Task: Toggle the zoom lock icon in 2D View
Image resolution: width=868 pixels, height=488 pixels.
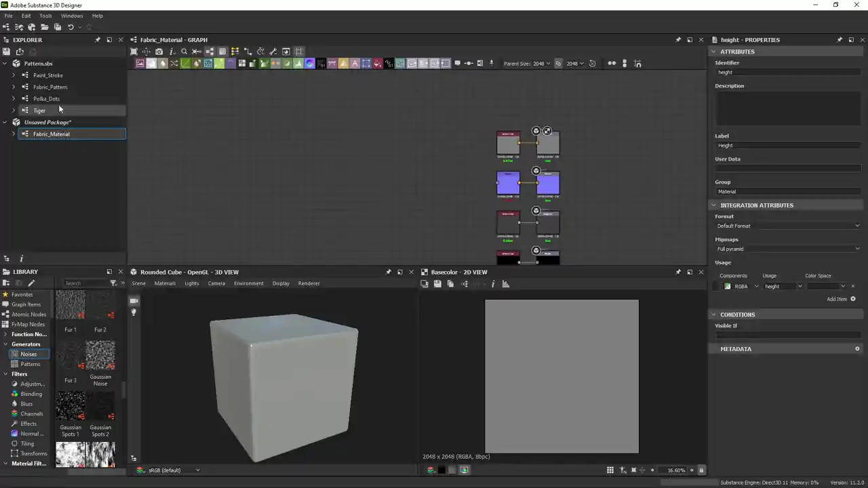Action: click(701, 470)
